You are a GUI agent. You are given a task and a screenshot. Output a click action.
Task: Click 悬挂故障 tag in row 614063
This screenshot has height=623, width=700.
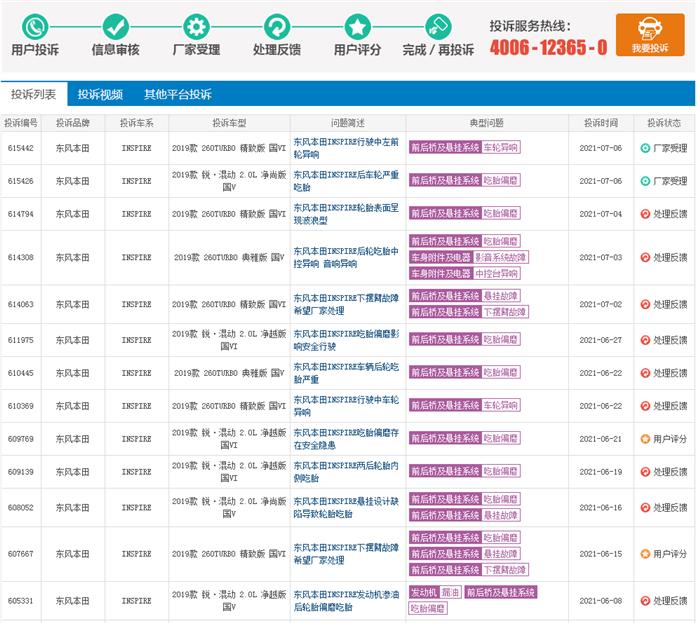[x=501, y=296]
